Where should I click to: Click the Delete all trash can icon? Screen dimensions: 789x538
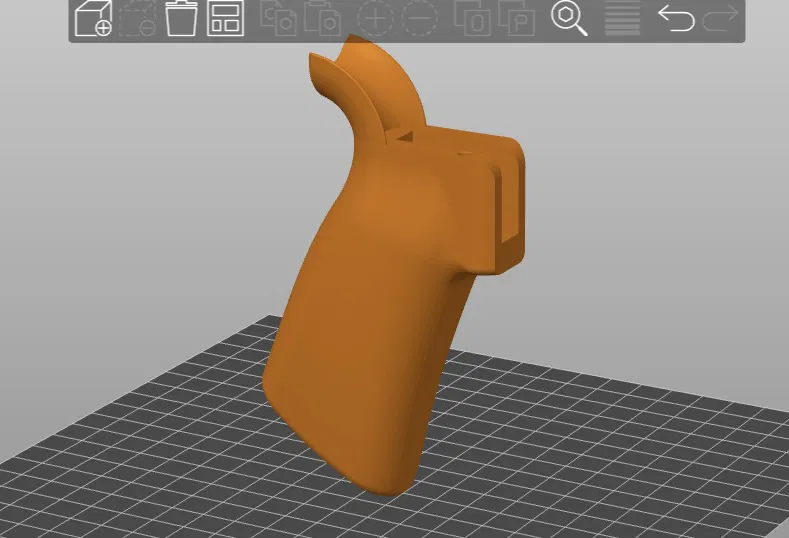(x=181, y=18)
